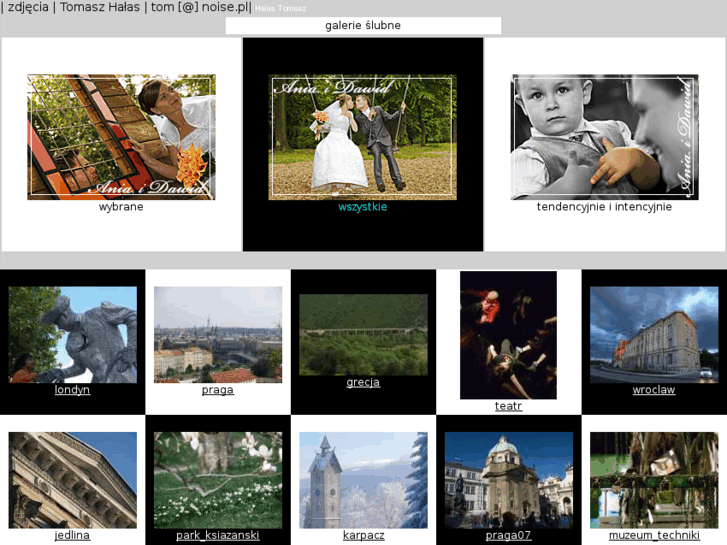Click the wszystkie caption link
This screenshot has height=545, width=727.
click(x=363, y=207)
